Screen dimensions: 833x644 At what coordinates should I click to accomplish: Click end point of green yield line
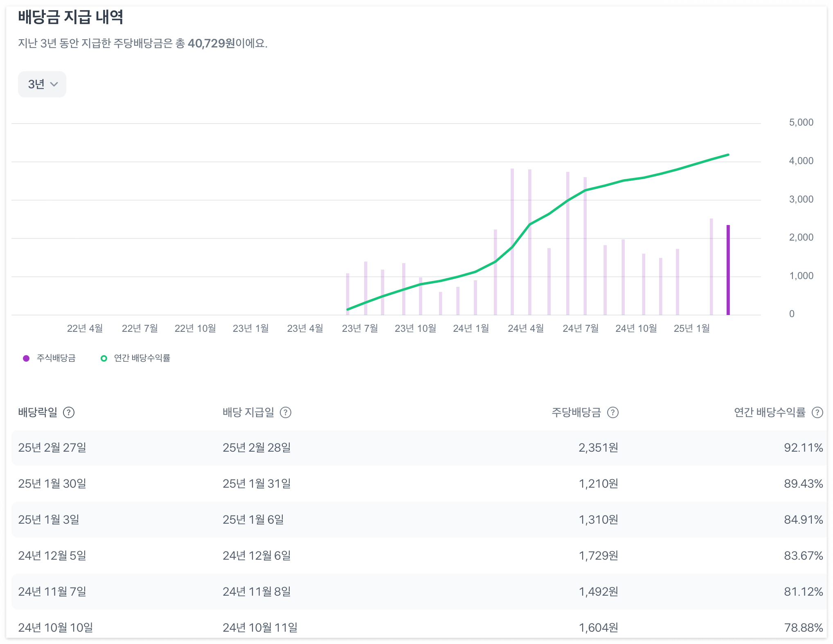coord(728,155)
